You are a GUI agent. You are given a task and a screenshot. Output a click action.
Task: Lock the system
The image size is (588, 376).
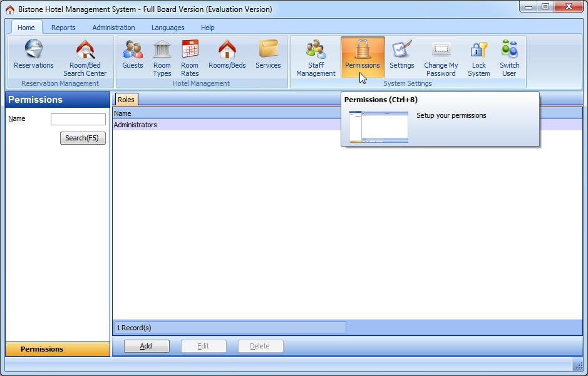coord(478,55)
